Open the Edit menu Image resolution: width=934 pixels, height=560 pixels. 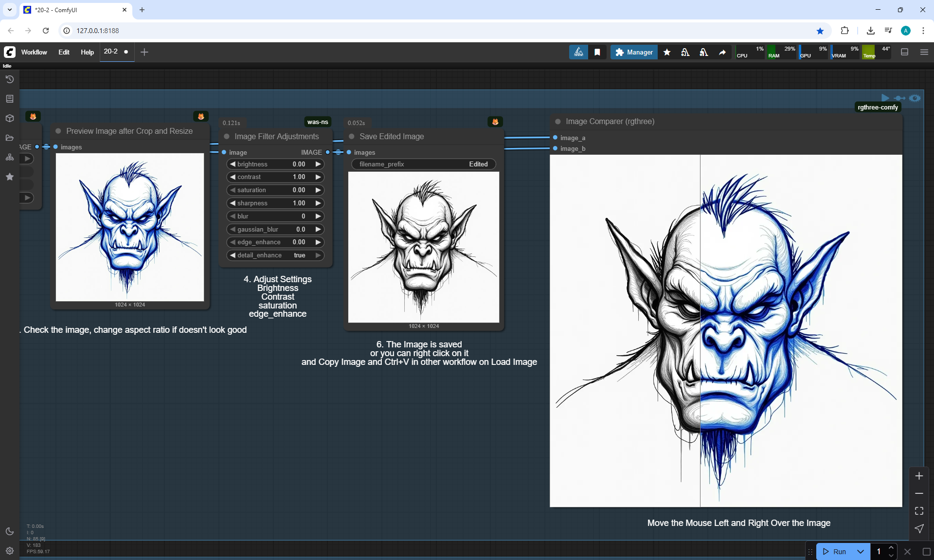pyautogui.click(x=64, y=52)
